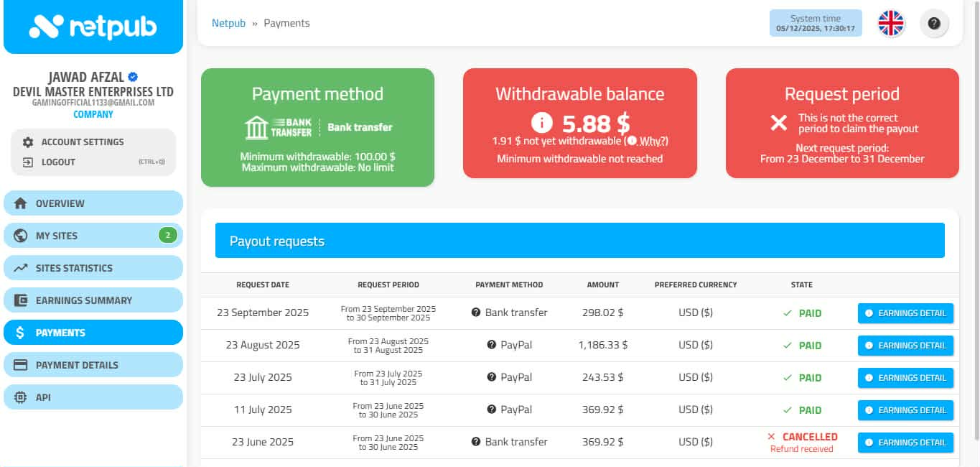
Task: Click the gamingofficial1133@gmail.com email text
Action: pos(93,103)
